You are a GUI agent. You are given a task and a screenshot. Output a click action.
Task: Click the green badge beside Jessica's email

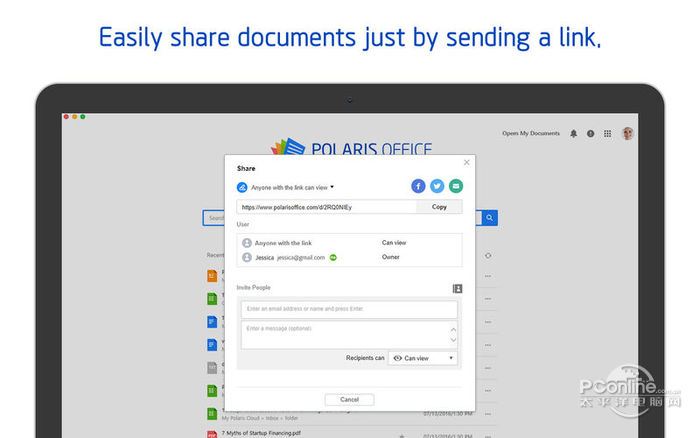click(333, 258)
